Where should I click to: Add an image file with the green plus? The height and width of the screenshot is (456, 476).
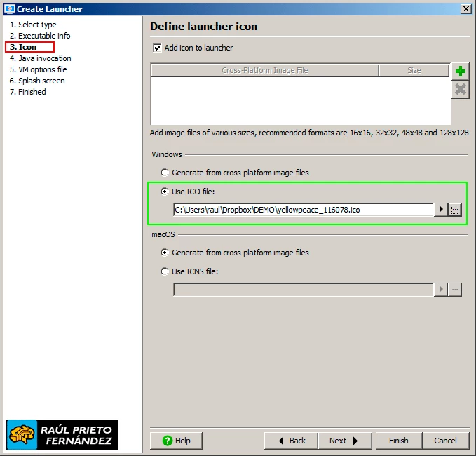click(x=460, y=72)
